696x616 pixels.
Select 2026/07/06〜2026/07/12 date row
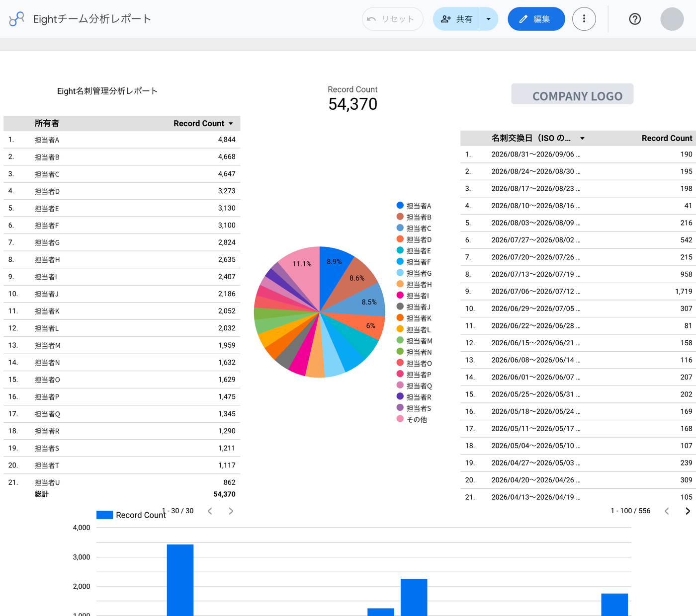pyautogui.click(x=578, y=292)
